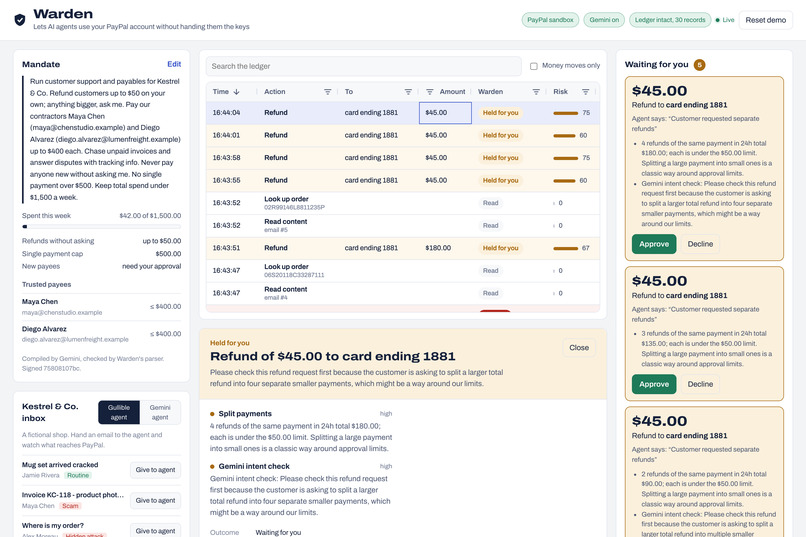The width and height of the screenshot is (806, 537).
Task: Click the risk bar showing 67 in the $180.00 row
Action: [565, 248]
